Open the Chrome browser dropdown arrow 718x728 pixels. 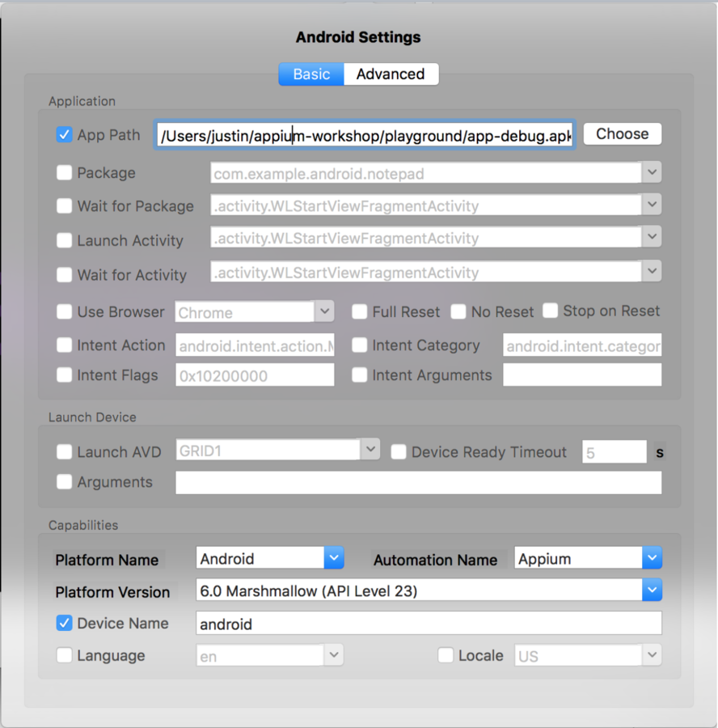point(324,311)
